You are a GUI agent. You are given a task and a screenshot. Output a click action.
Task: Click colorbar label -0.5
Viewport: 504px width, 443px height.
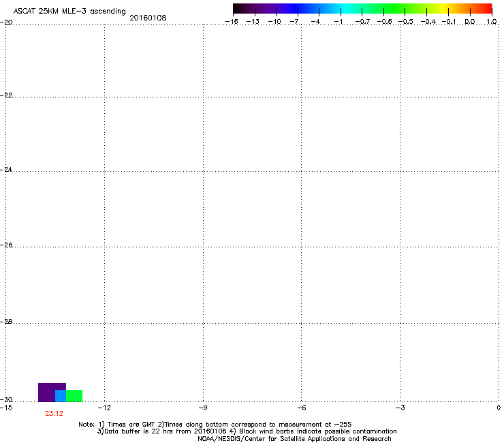pyautogui.click(x=406, y=22)
